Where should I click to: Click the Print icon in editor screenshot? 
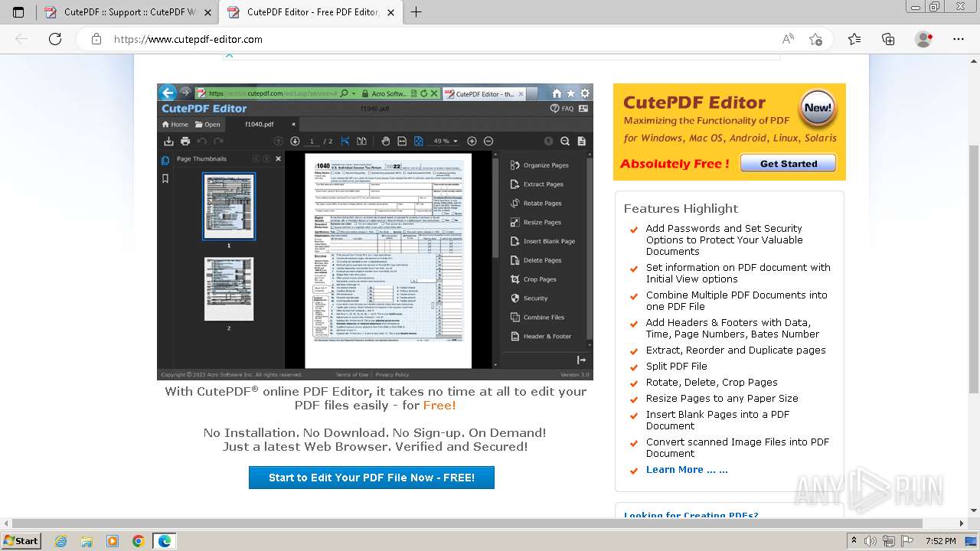pos(185,141)
